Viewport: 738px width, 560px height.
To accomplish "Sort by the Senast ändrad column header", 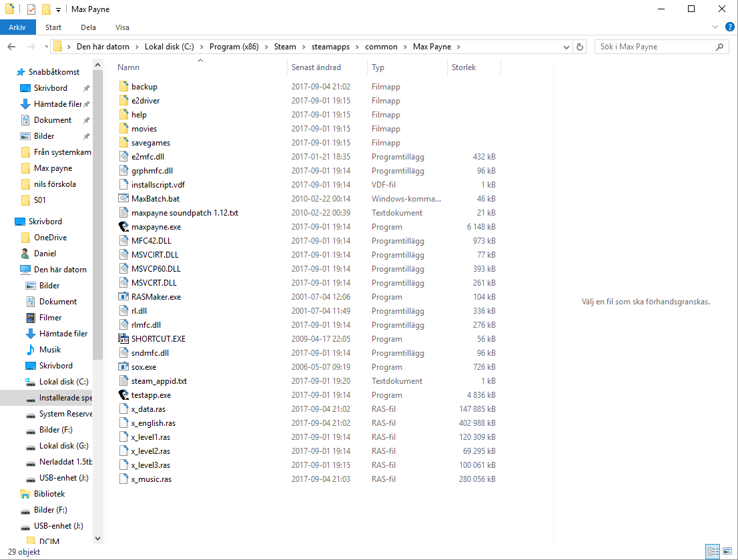I will click(327, 67).
